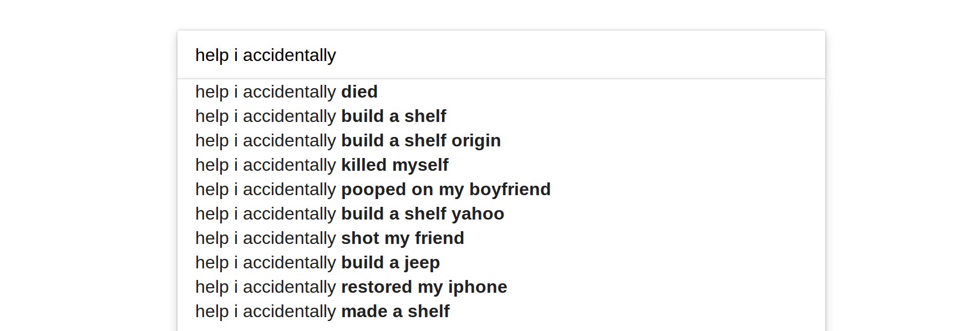Choose the "pooped on my boyfriend" suggestion
Screen dimensions: 980x331
point(373,189)
